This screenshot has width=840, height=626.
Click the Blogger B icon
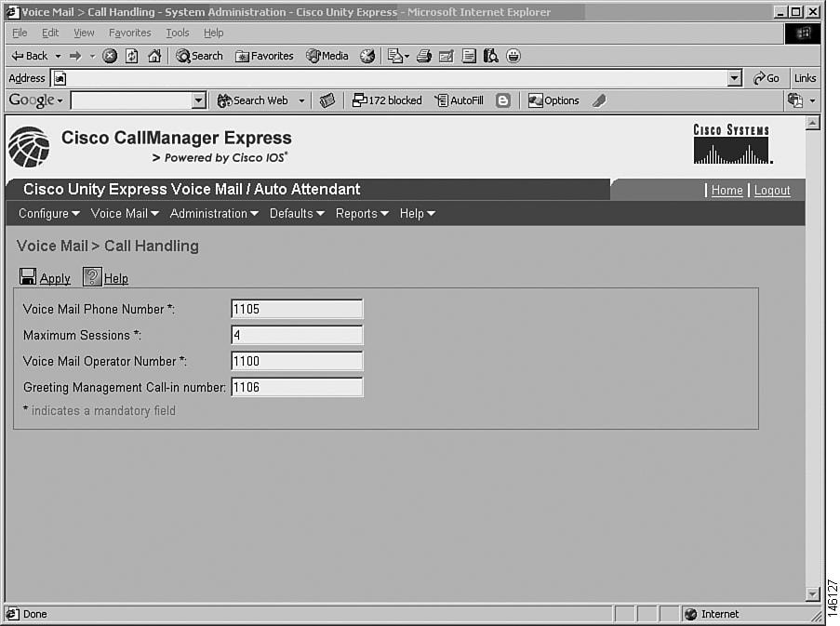pyautogui.click(x=503, y=100)
